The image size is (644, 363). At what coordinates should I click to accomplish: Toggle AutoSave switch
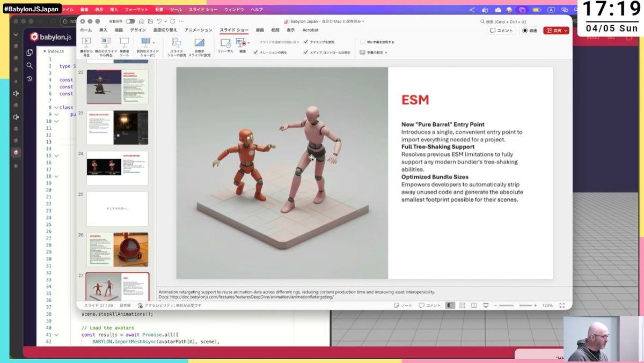(x=130, y=21)
